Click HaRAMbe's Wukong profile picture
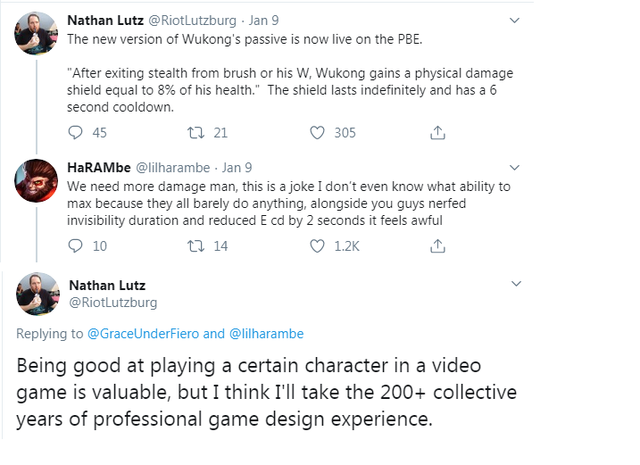 click(x=35, y=181)
